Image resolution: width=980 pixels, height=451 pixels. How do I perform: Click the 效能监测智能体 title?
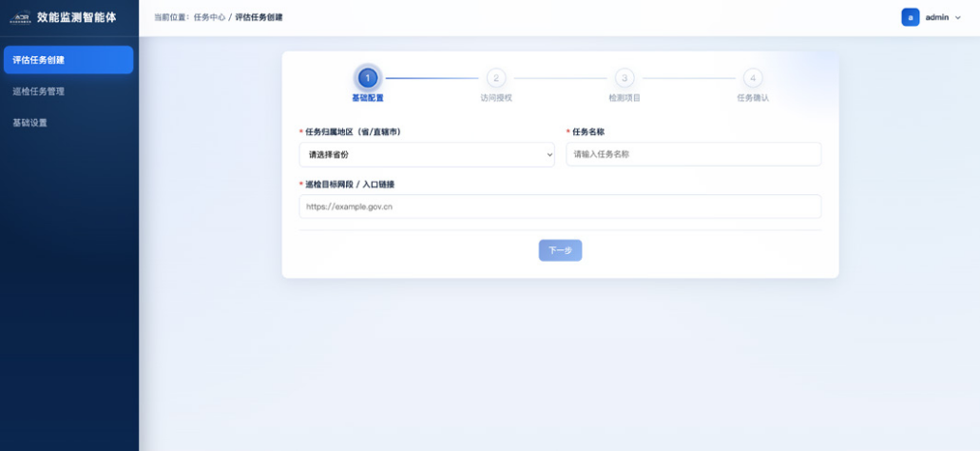(x=77, y=17)
